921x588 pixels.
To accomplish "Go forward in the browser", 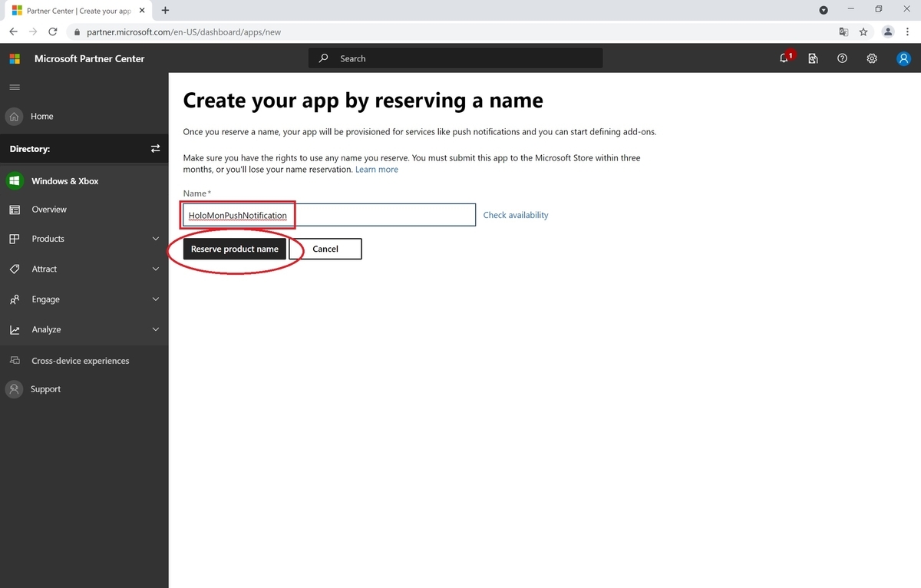I will [x=33, y=31].
